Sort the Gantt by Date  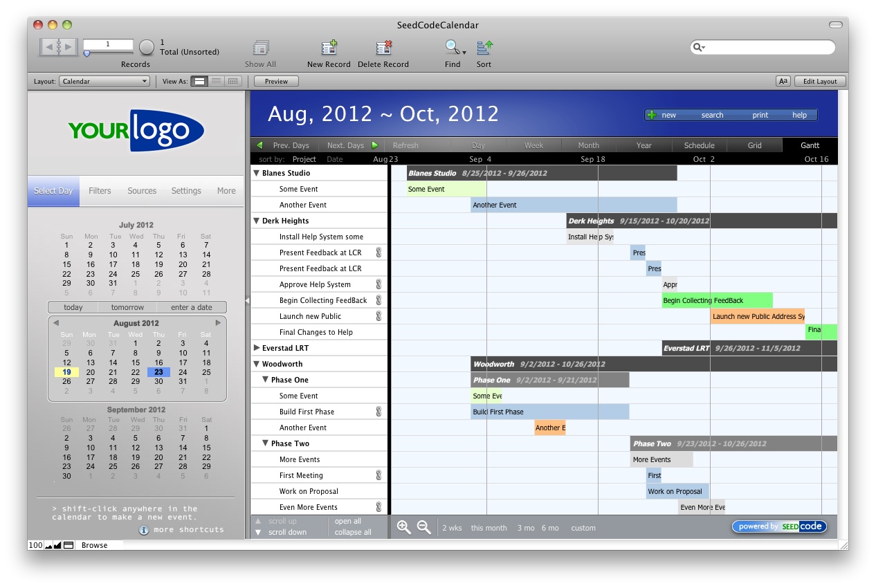coord(335,159)
